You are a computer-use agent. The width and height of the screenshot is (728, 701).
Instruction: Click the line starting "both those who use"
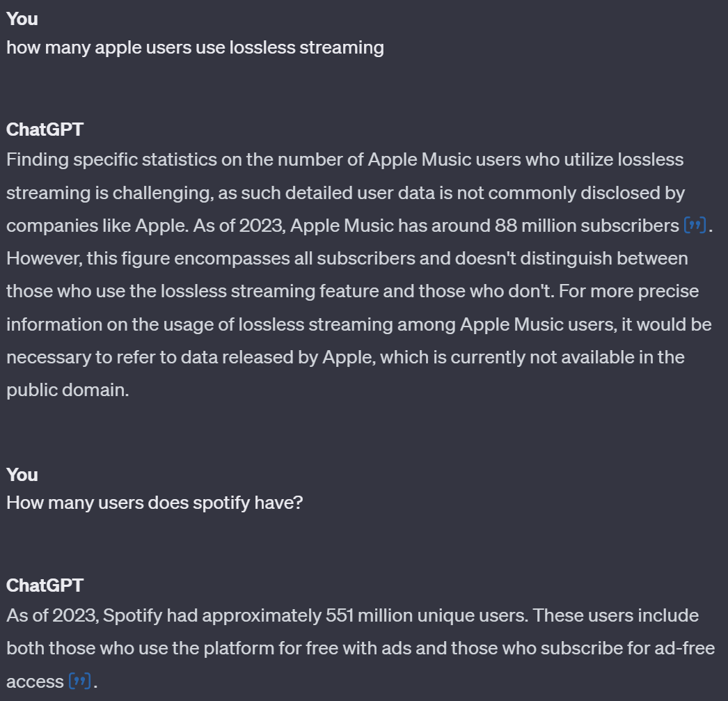pyautogui.click(x=361, y=649)
